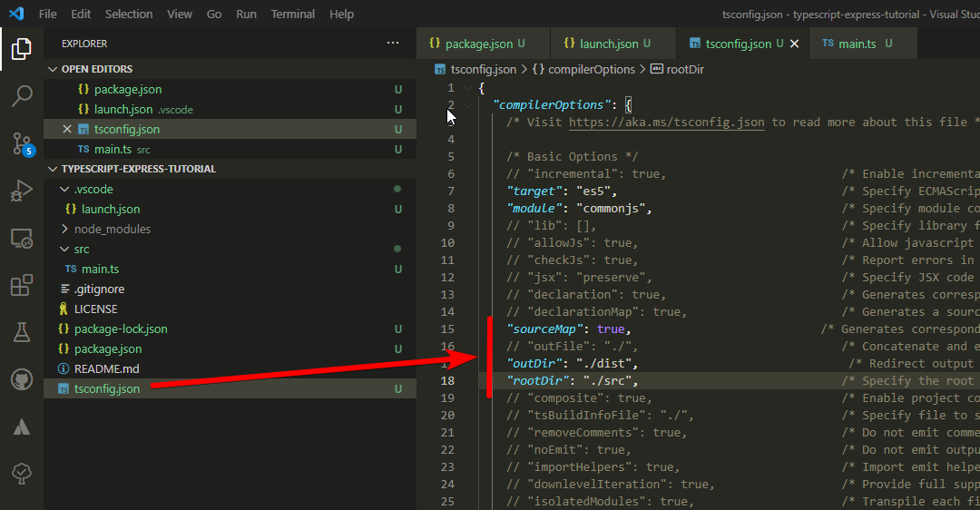Click the "outDir" property key
The width and height of the screenshot is (980, 510).
534,364
